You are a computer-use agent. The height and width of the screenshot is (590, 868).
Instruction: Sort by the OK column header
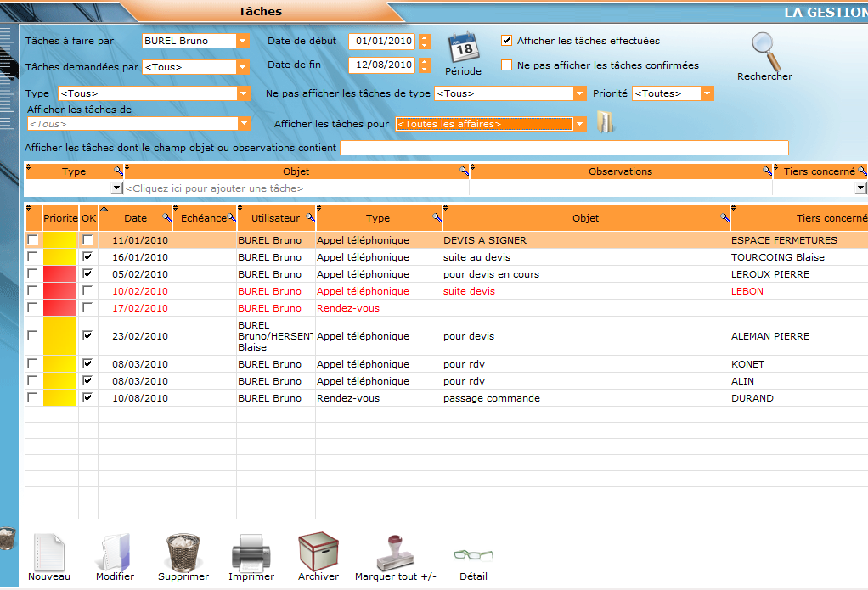click(x=88, y=218)
